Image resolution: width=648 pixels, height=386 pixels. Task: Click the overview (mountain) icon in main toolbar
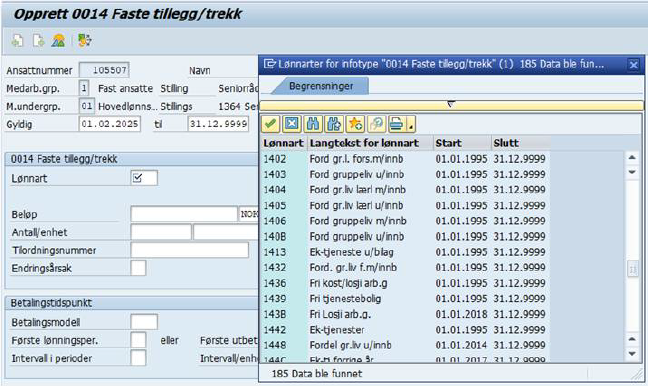coord(58,41)
